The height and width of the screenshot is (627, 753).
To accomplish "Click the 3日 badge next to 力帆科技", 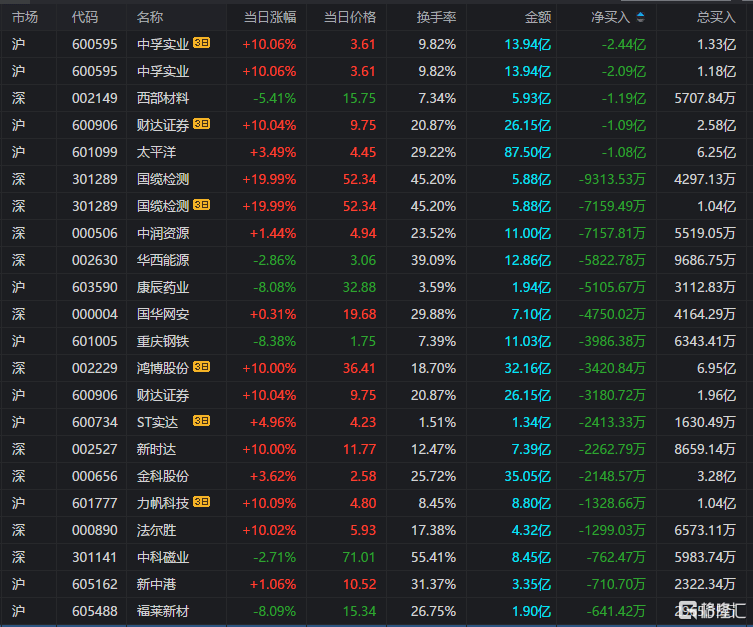I will (x=201, y=503).
